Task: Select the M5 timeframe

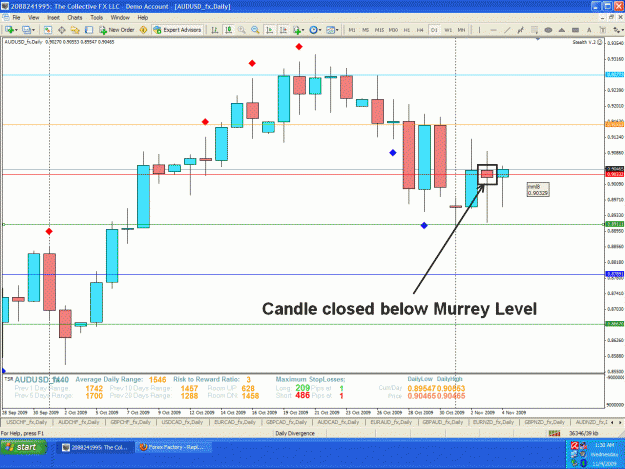Action: click(366, 30)
